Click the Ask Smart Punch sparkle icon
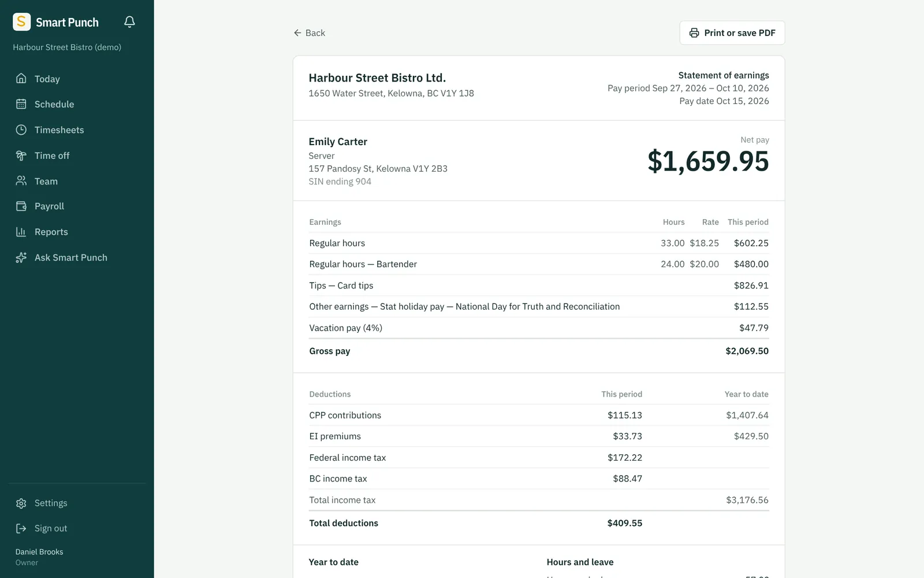924x578 pixels. 21,258
